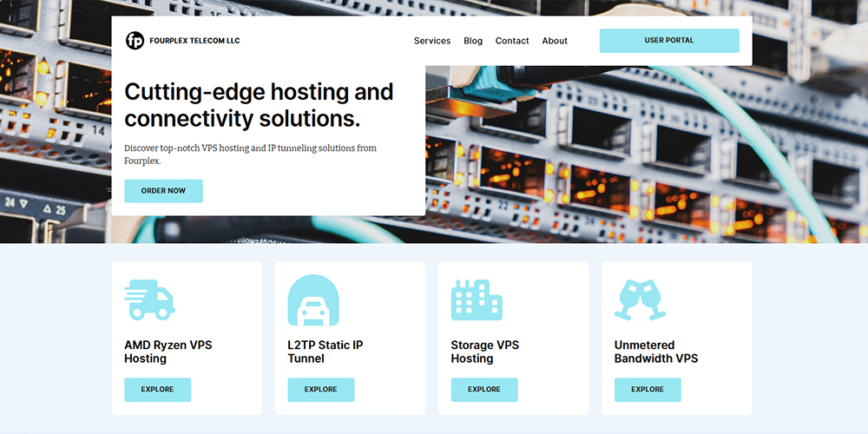Explore L2TP Static IP Tunnel

click(x=320, y=390)
